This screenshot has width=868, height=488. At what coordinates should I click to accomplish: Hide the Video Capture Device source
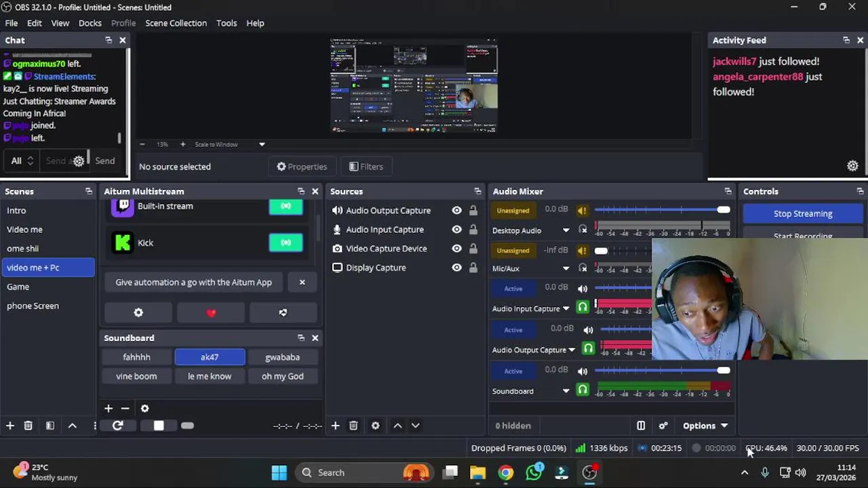click(457, 249)
